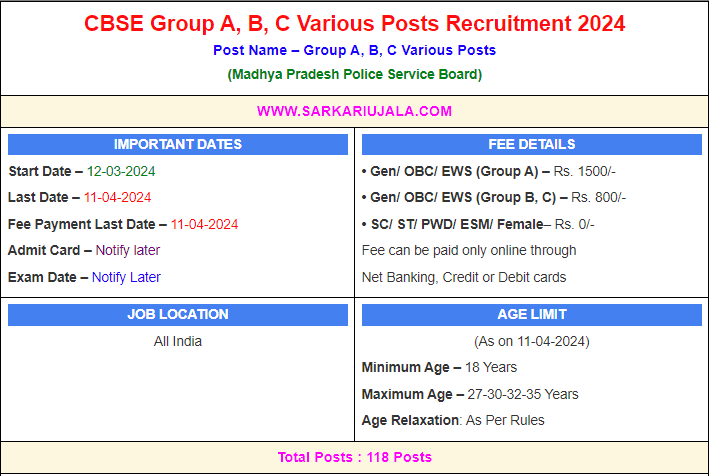Click the JOB LOCATION header
This screenshot has height=476, width=709.
point(178,314)
